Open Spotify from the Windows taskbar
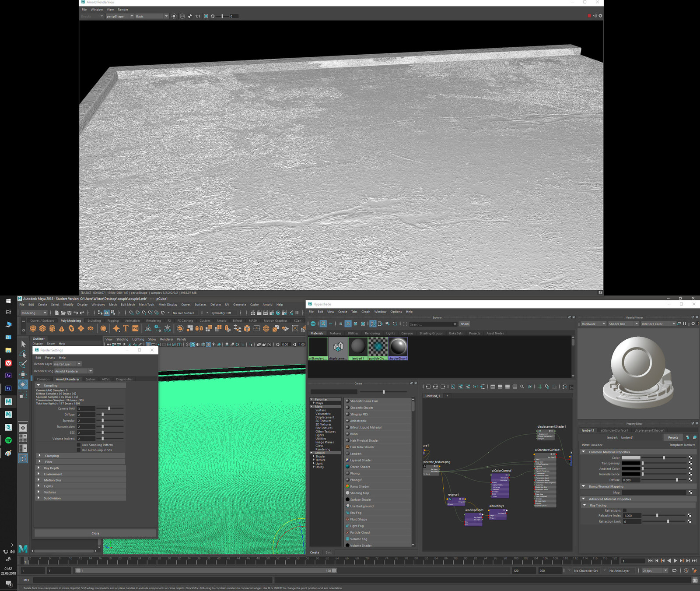Screen dimensions: 700x591 click(x=8, y=440)
